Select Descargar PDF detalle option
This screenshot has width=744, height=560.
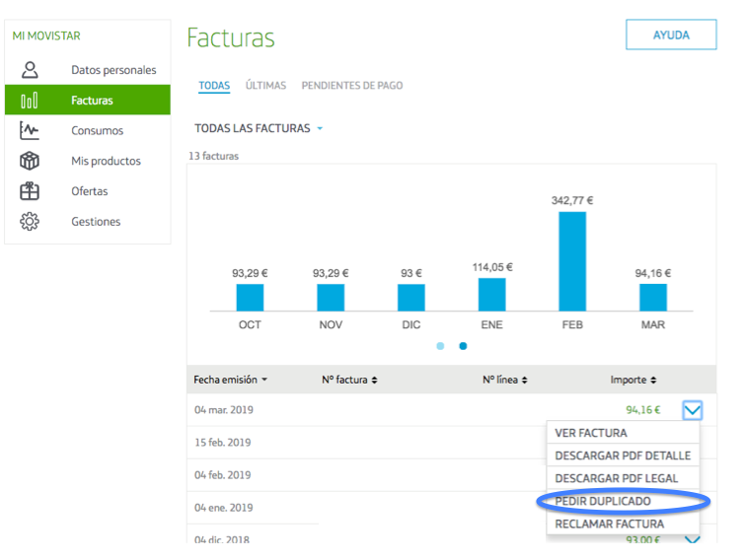622,455
